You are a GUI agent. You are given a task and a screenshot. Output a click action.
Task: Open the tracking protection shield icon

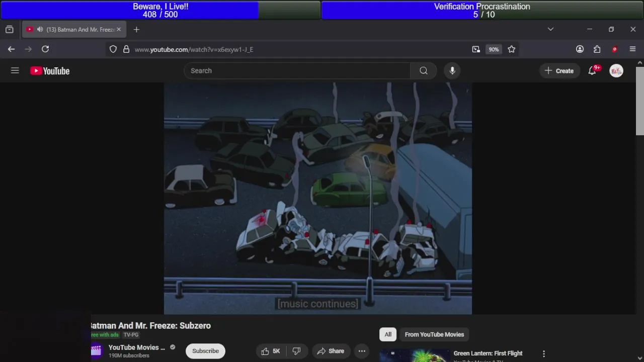click(113, 49)
